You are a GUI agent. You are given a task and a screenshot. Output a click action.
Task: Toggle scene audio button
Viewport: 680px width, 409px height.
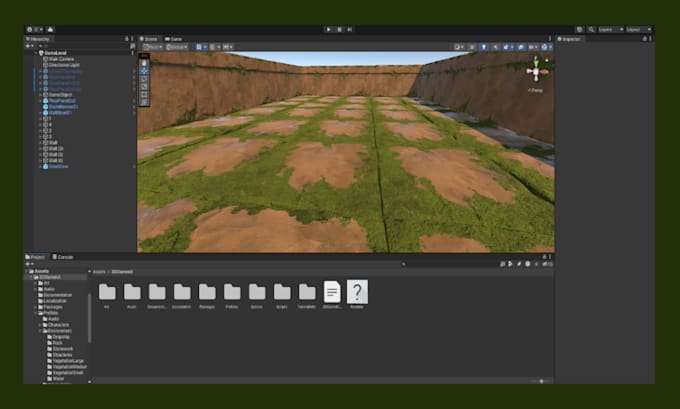click(495, 47)
